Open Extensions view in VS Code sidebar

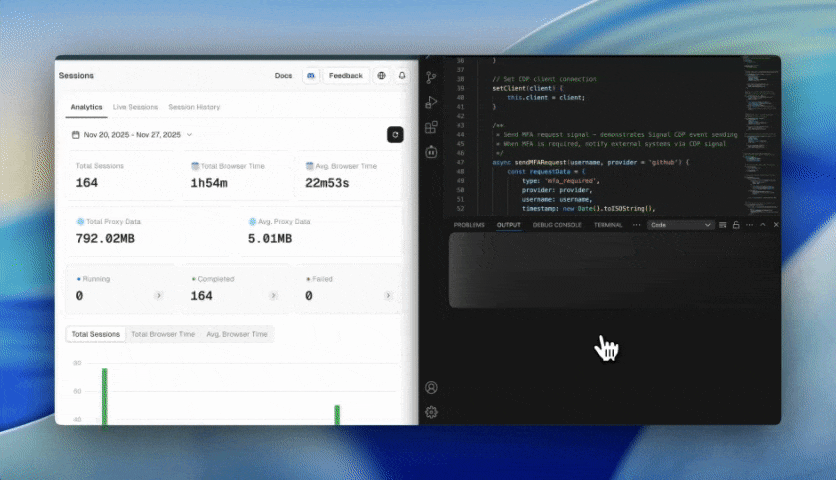coord(431,127)
